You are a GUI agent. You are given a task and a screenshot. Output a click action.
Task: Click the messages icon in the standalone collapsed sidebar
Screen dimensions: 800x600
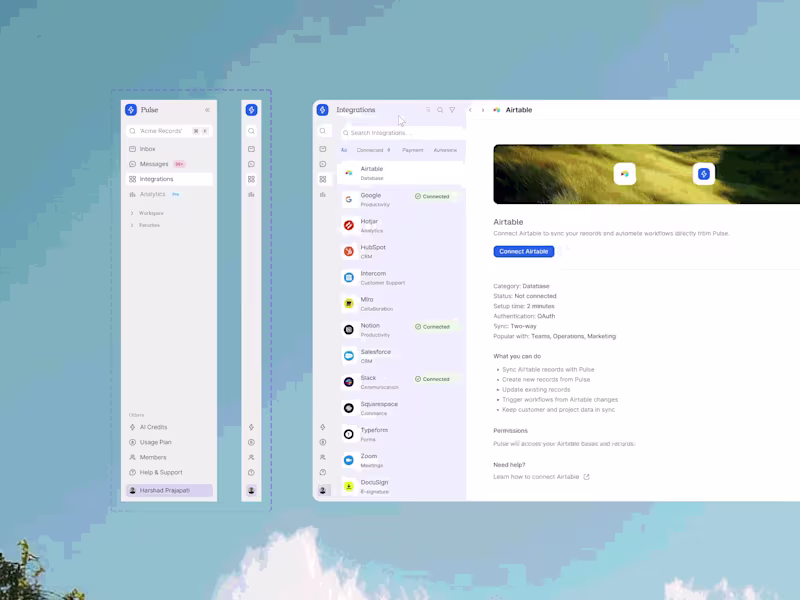pos(251,164)
